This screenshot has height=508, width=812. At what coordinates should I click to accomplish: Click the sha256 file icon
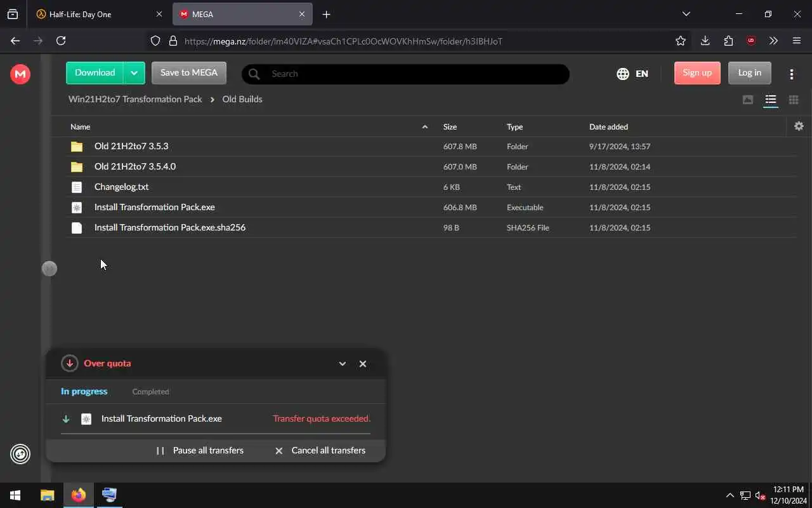[x=77, y=228]
